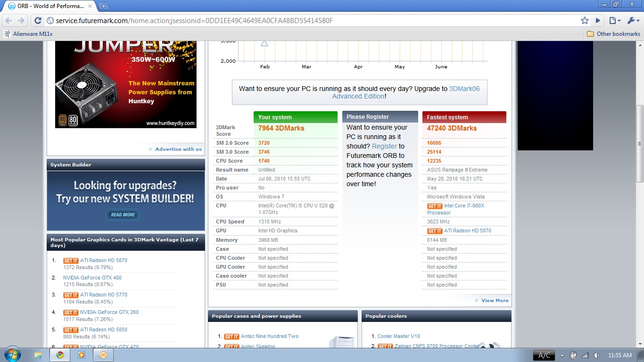Viewport: 644px width, 362px height.
Task: Reload the Futuremark page
Action: tap(38, 21)
